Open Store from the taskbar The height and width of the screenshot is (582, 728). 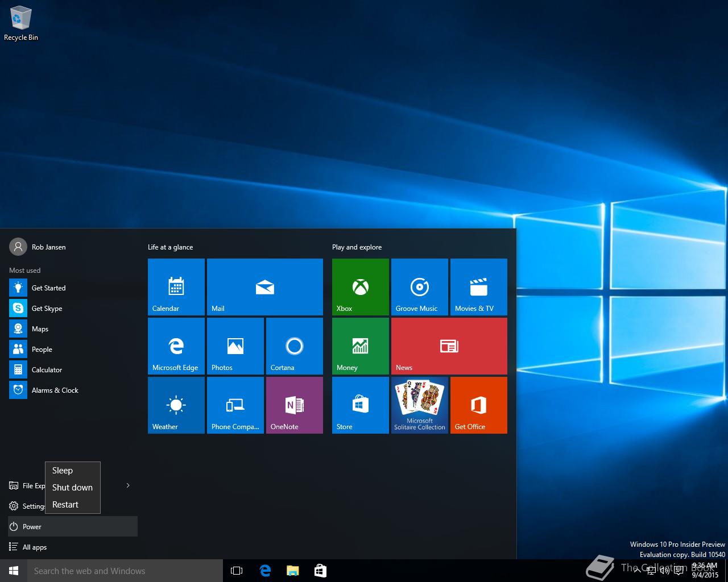(320, 571)
